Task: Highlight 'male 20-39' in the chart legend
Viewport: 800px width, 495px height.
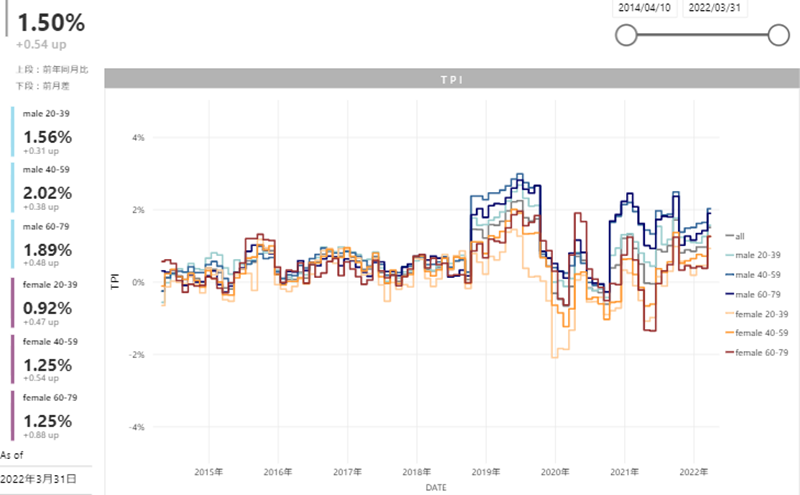Action: 756,255
